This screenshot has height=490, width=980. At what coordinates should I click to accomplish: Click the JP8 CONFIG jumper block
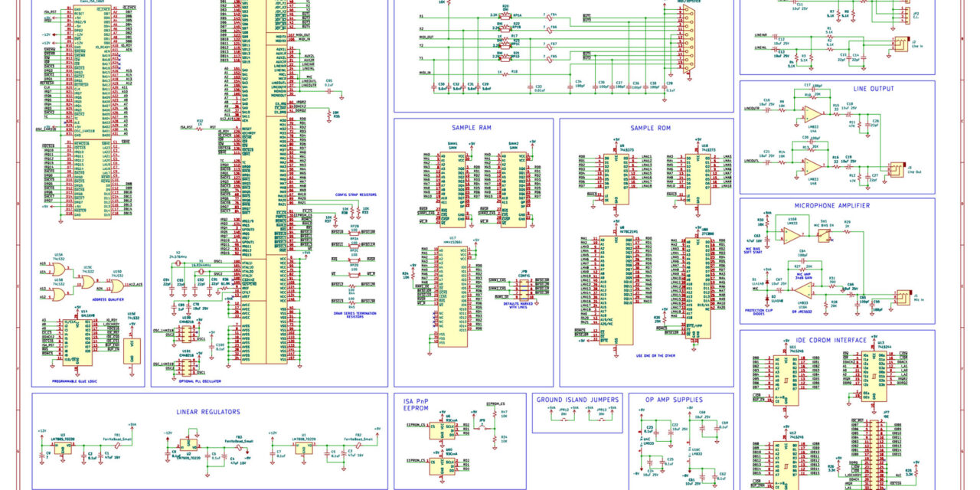coord(524,289)
